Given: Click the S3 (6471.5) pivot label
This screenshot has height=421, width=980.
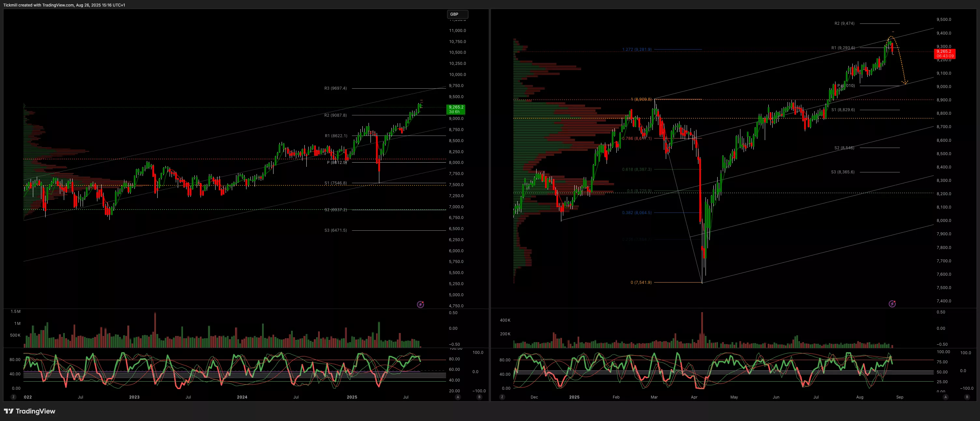Looking at the screenshot, I should [336, 230].
